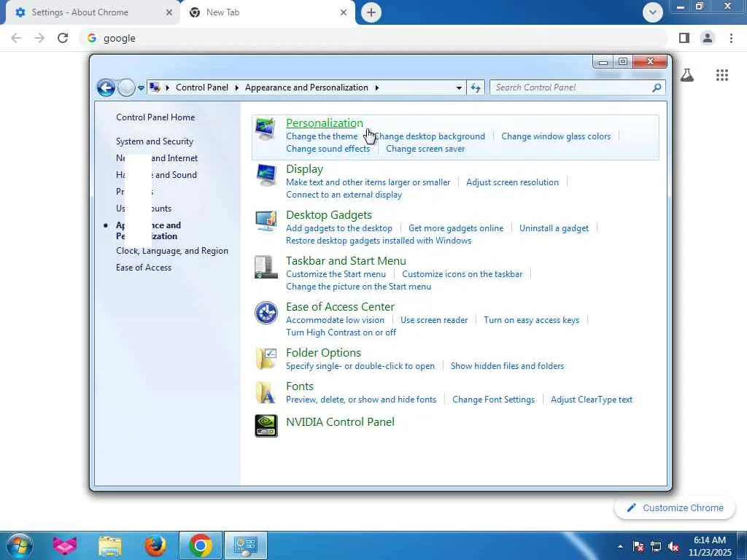Screen dimensions: 747x560
Task: Click Get more gadgets online link
Action: [455, 228]
